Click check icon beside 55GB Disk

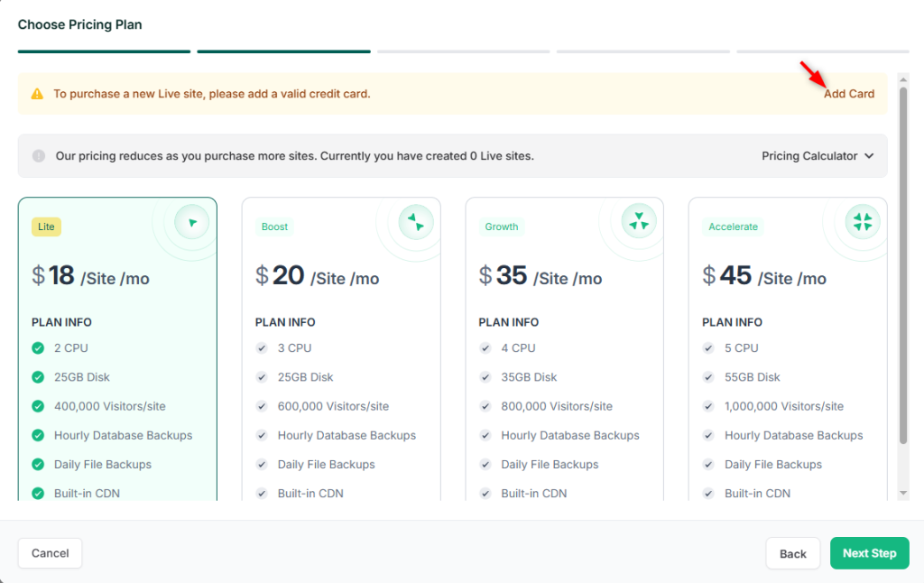(708, 376)
